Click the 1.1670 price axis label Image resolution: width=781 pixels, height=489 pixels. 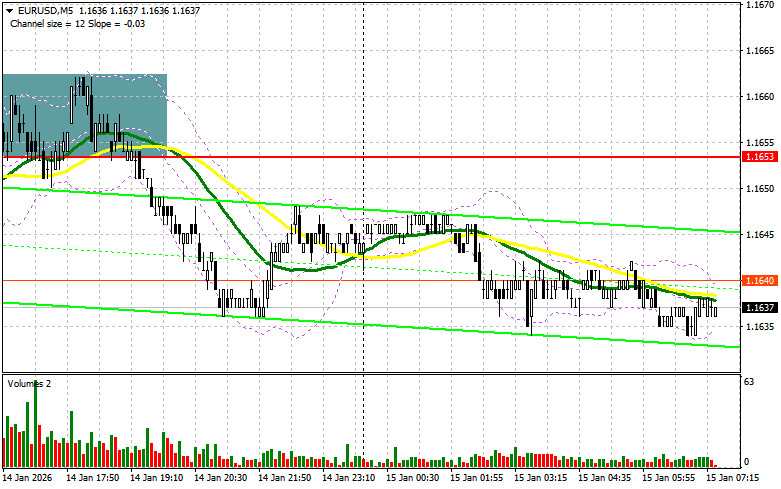tap(759, 5)
